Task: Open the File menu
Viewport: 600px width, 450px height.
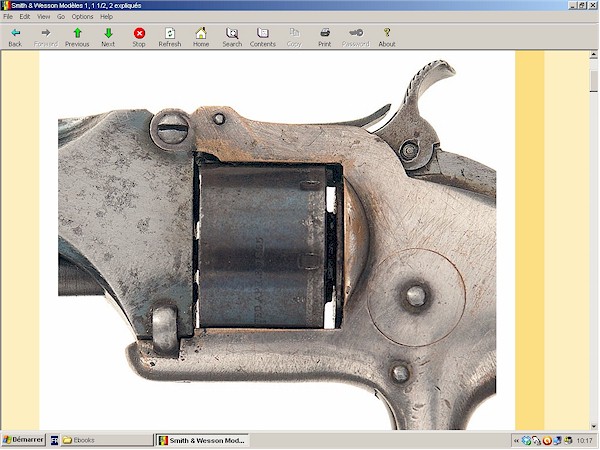Action: (x=8, y=17)
